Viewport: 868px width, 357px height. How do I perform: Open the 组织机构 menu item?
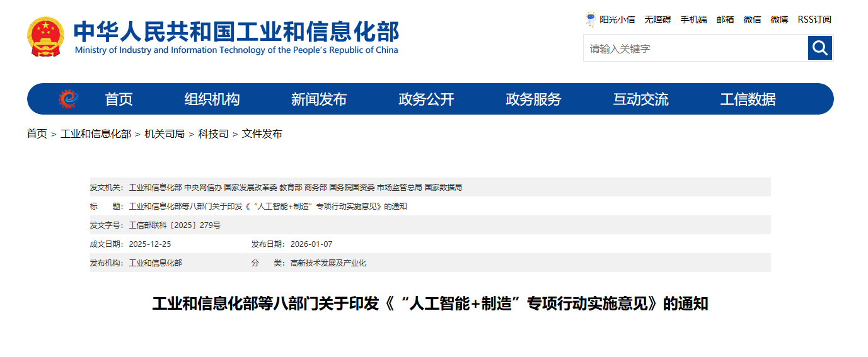212,99
